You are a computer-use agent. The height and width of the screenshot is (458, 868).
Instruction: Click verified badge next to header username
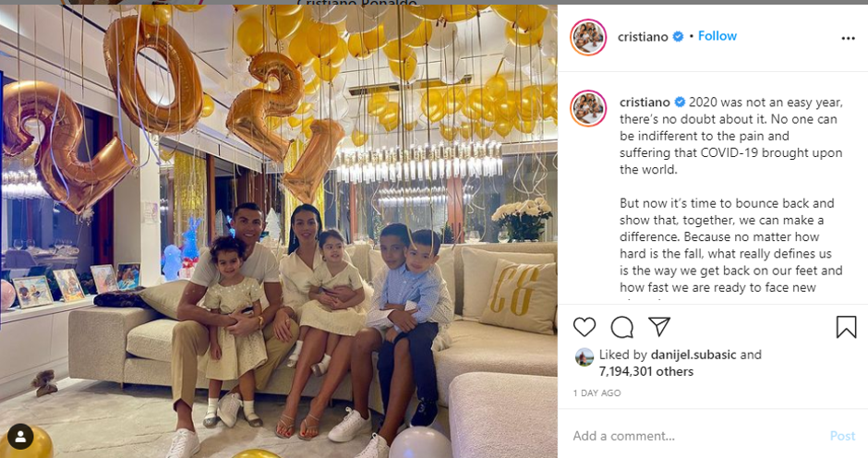tap(678, 37)
